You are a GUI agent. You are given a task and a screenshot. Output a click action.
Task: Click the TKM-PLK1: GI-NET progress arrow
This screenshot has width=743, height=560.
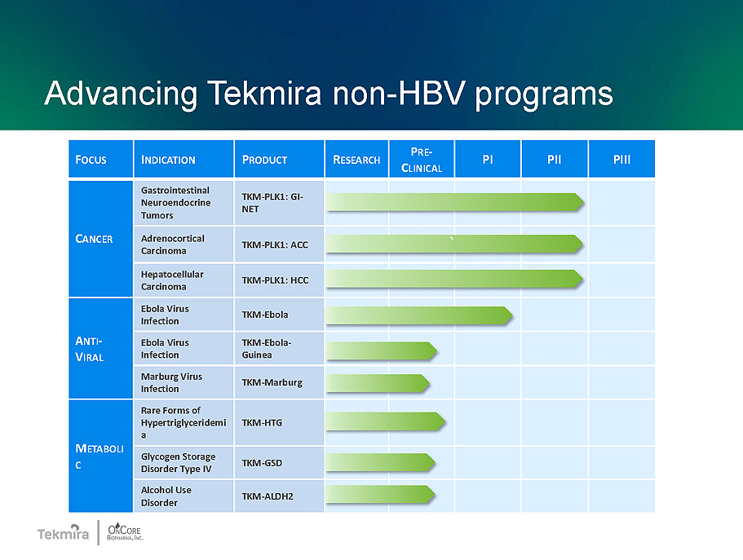454,202
